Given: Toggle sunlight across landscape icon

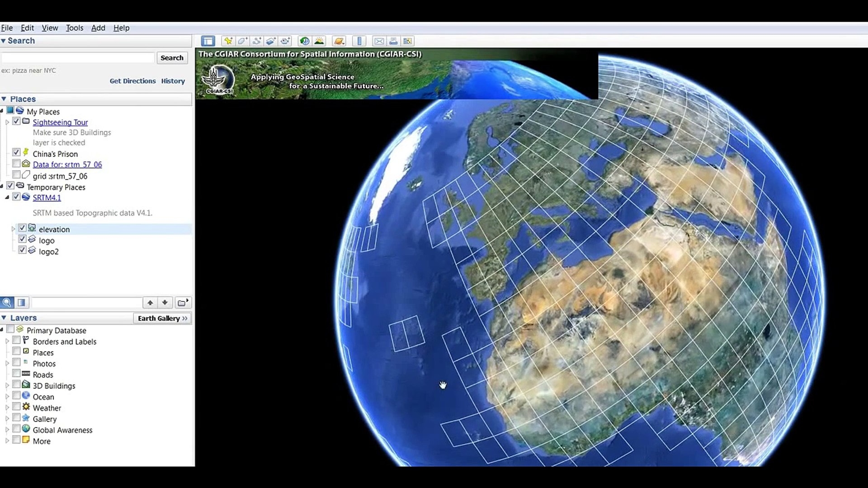Looking at the screenshot, I should click(319, 41).
